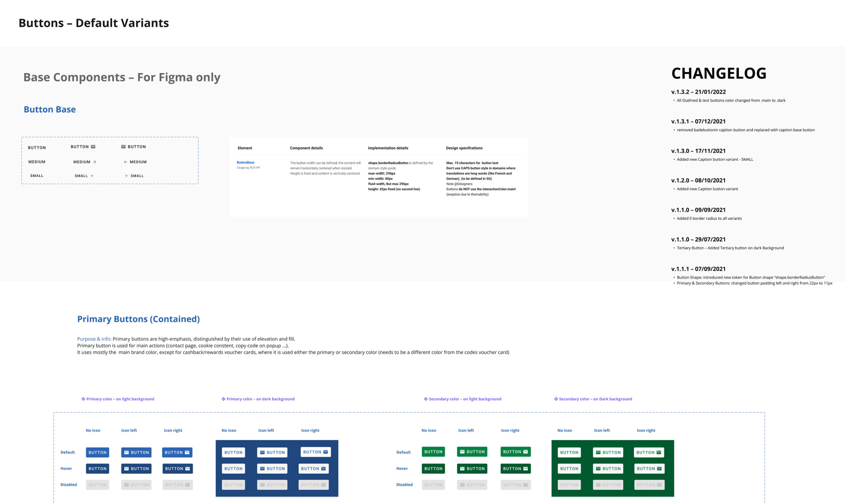Click 'Icon right' column label in primary light group
Viewport: 845px width, 504px height.
pyautogui.click(x=173, y=431)
